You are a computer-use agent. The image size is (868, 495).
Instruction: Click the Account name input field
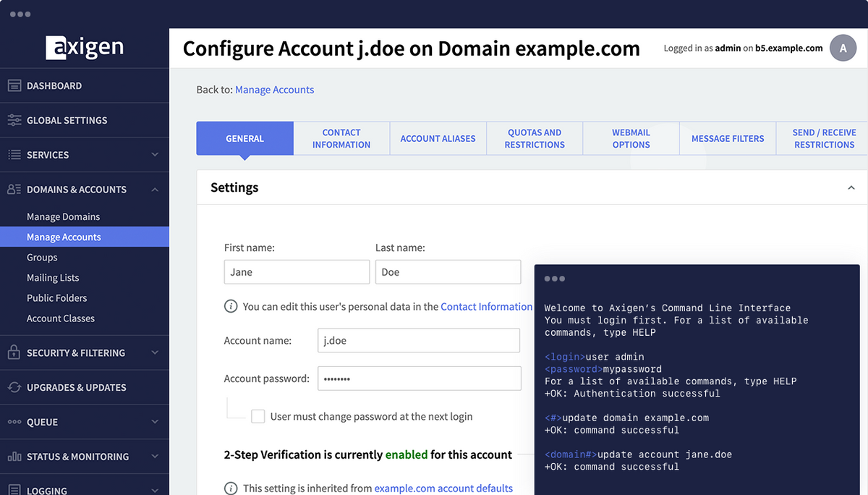(x=419, y=340)
